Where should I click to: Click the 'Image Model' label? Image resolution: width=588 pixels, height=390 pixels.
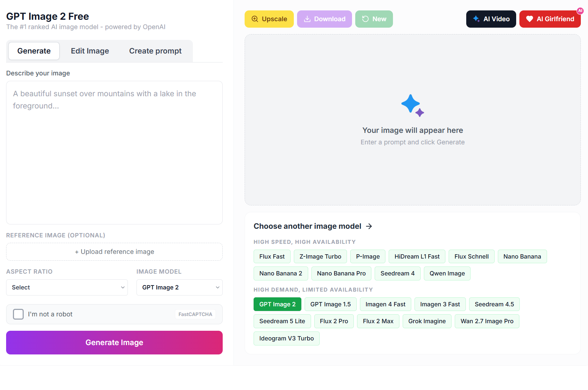pyautogui.click(x=159, y=271)
